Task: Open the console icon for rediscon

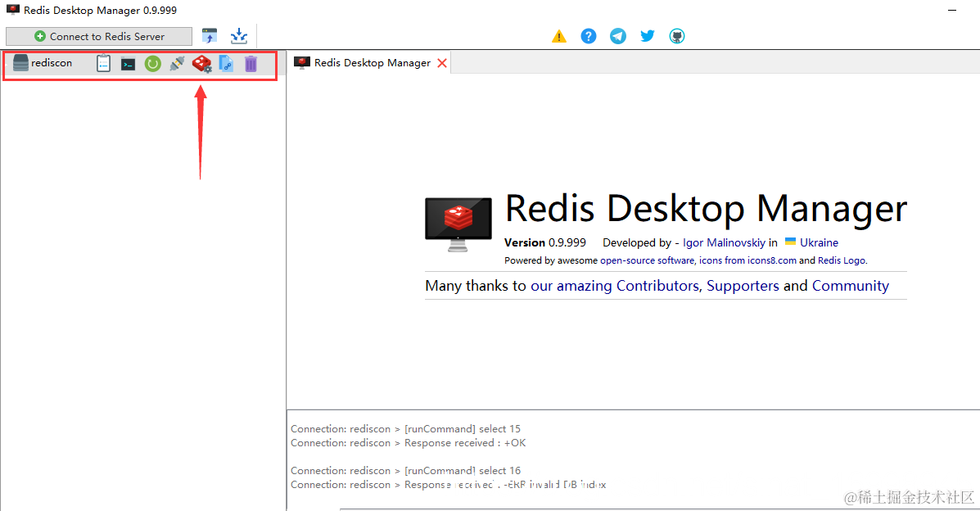Action: click(x=128, y=64)
